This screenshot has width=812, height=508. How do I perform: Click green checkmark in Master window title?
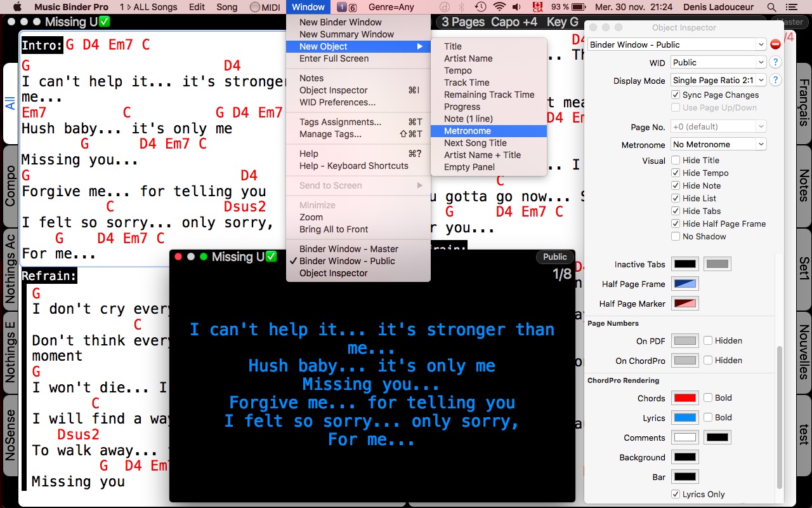pos(105,22)
